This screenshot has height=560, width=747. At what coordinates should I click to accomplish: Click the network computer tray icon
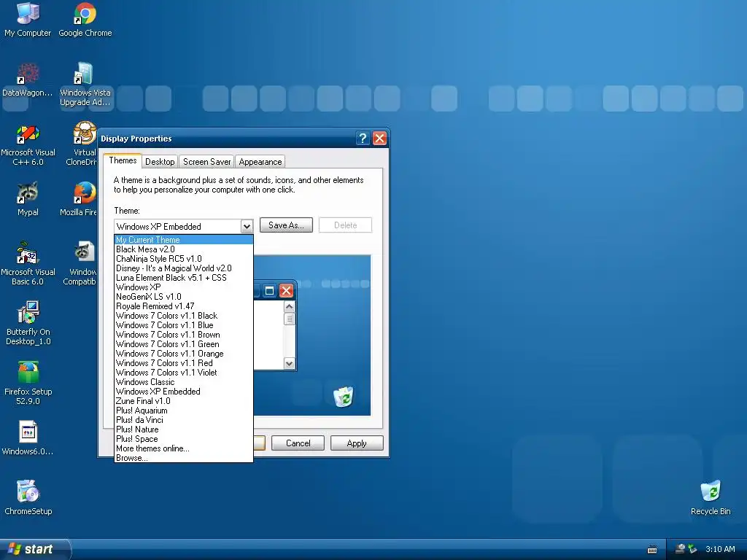click(681, 549)
